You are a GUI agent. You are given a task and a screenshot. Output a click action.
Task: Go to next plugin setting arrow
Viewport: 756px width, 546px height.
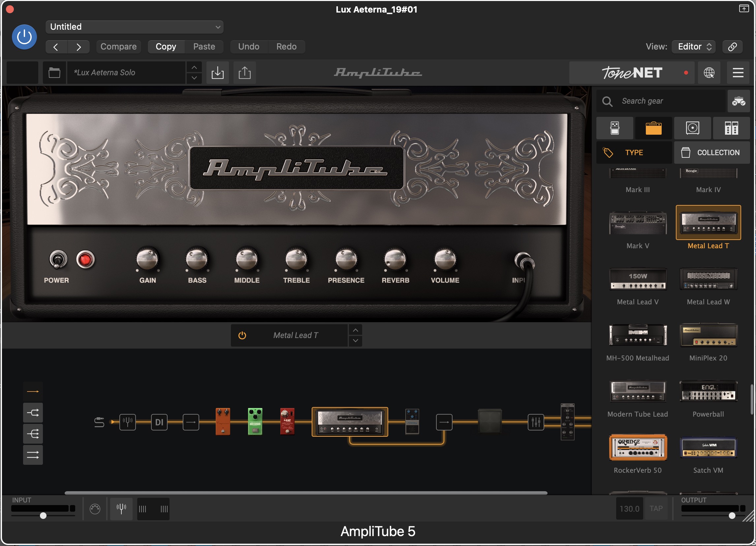coord(79,47)
